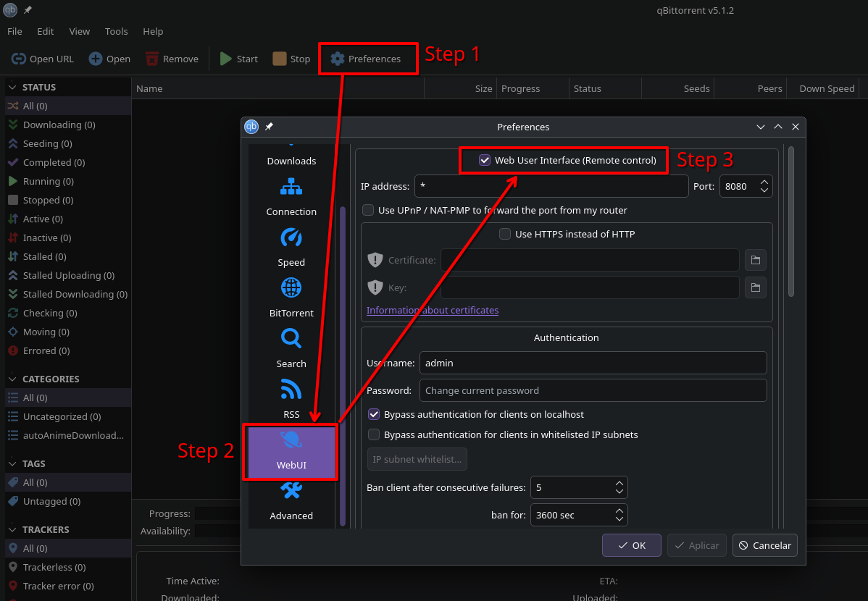The image size is (868, 601).
Task: Click the IP subnet whitelist... button
Action: [417, 459]
